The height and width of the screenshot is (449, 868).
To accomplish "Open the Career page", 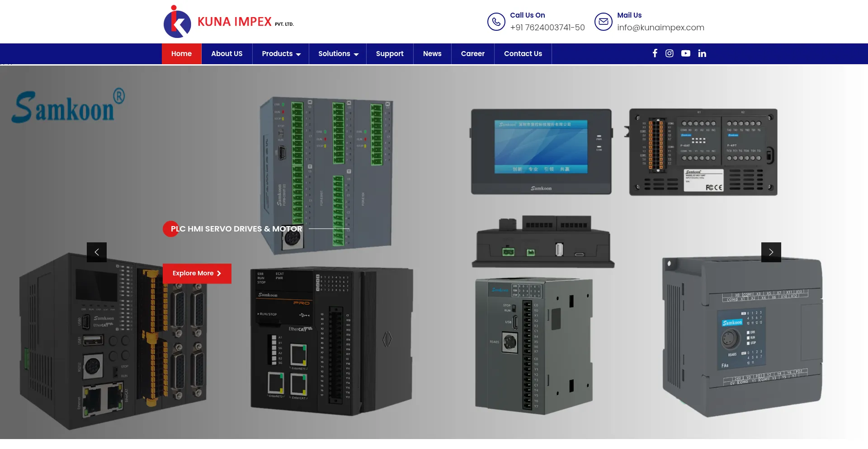I will [473, 54].
